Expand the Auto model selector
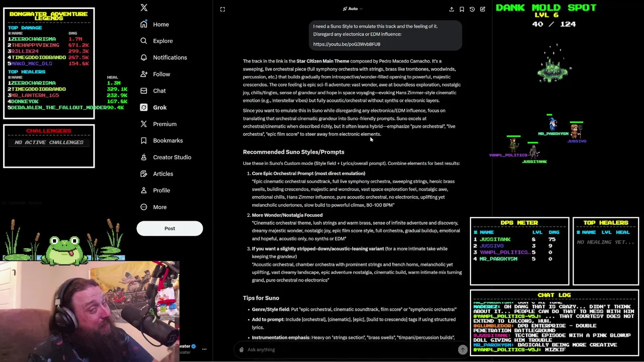Image resolution: width=644 pixels, height=362 pixels. [x=353, y=9]
